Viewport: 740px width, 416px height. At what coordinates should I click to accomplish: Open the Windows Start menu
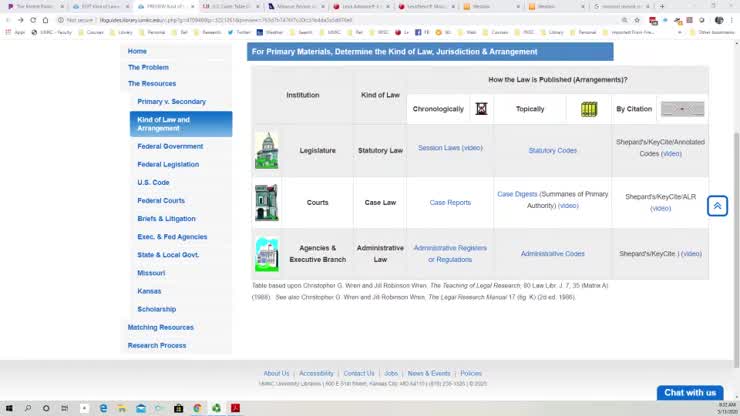[9, 408]
